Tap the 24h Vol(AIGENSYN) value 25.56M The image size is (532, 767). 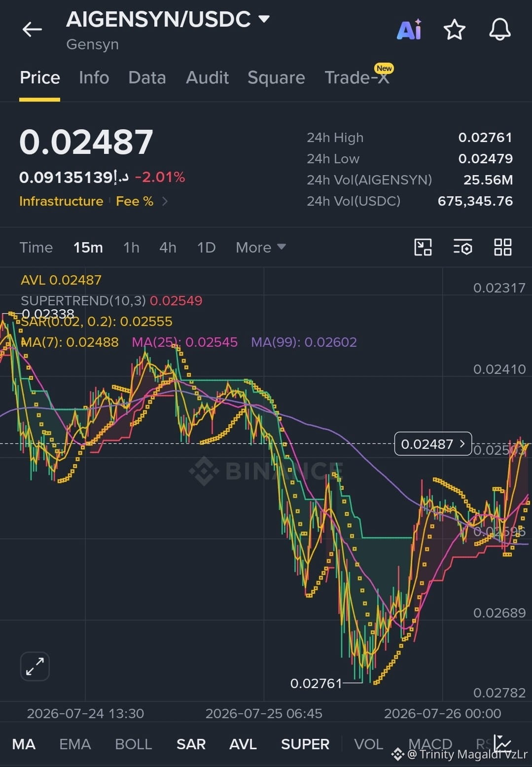click(488, 180)
